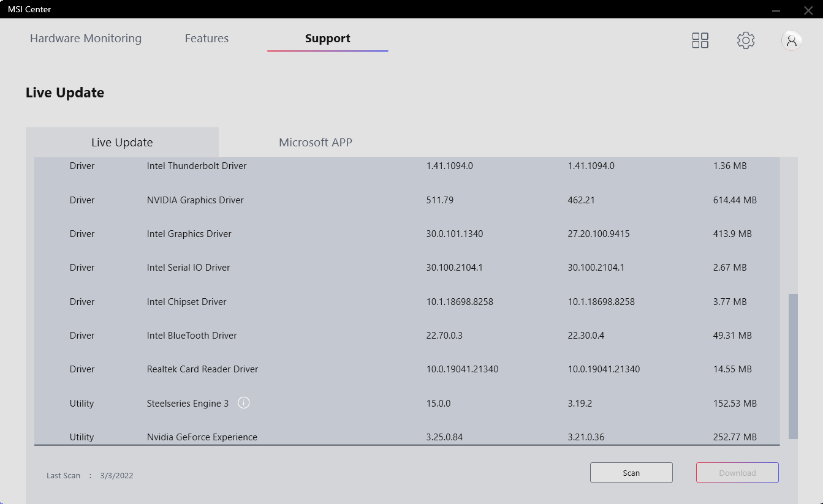Click the Download button
This screenshot has width=823, height=504.
(737, 473)
